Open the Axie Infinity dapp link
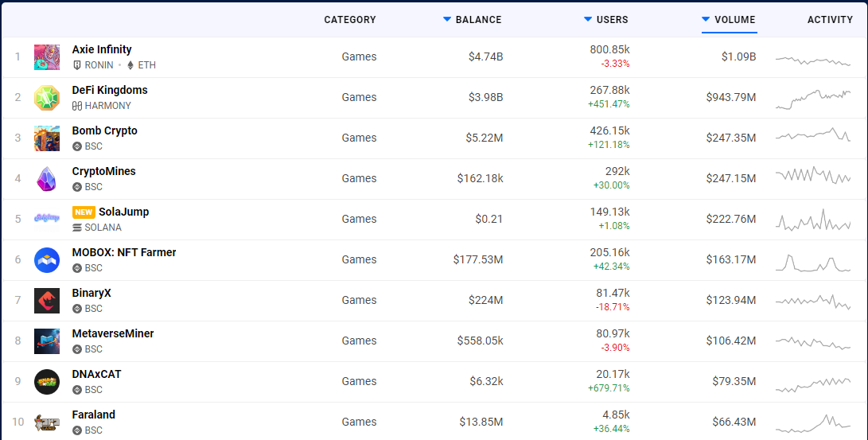 pos(102,49)
